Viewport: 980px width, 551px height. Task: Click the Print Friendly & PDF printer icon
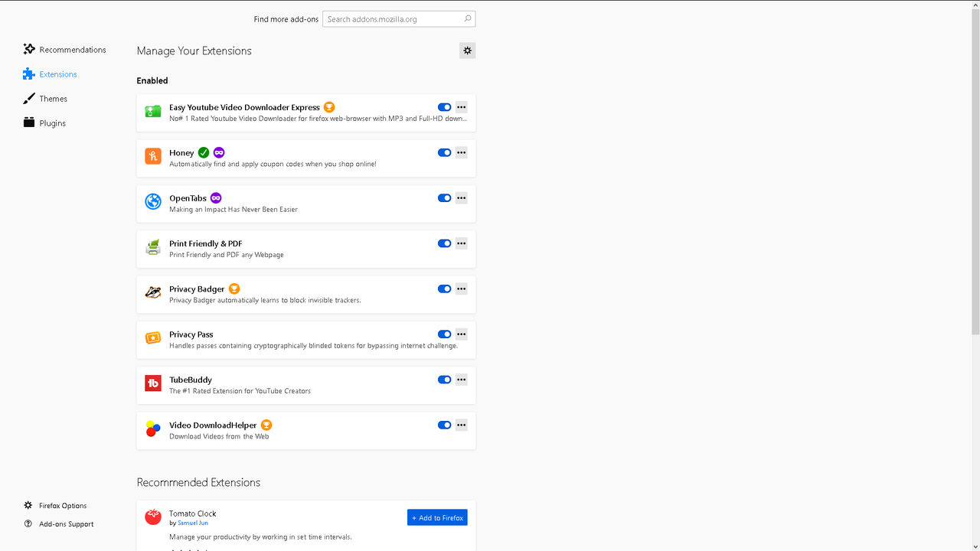point(153,247)
